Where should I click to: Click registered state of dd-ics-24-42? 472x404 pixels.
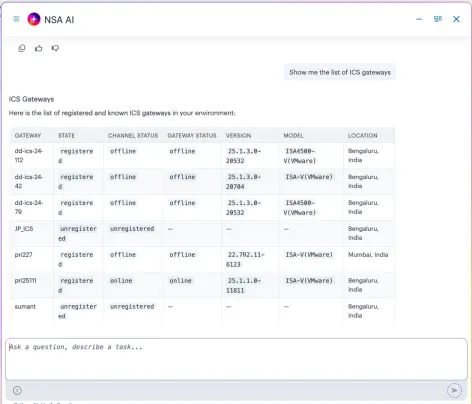[76, 182]
